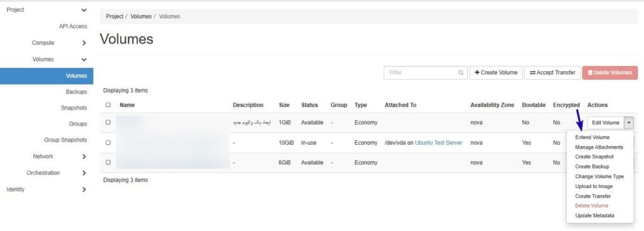Image resolution: width=644 pixels, height=231 pixels.
Task: Collapse the Volumes sidebar group chevron
Action: (x=84, y=60)
